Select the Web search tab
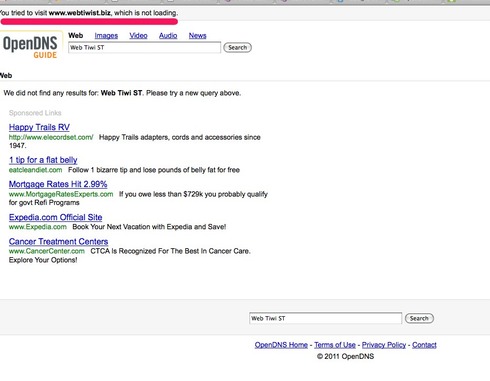The height and width of the screenshot is (381, 490). click(76, 35)
